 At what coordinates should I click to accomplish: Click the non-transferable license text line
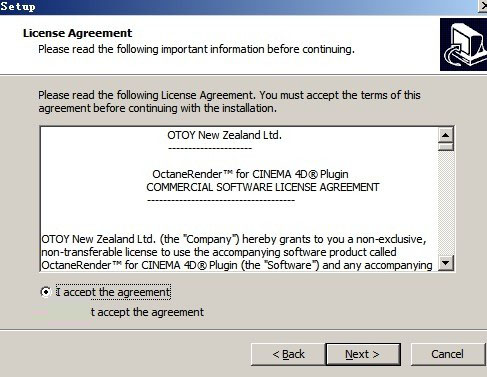[x=219, y=252]
